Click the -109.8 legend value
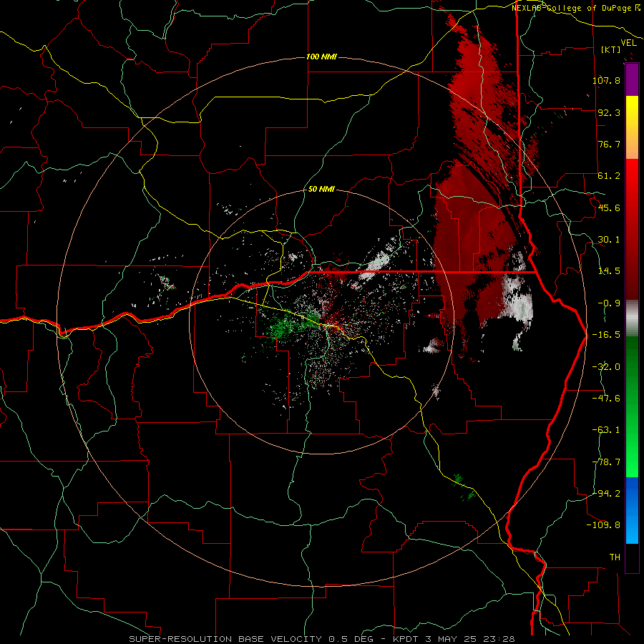 (603, 525)
